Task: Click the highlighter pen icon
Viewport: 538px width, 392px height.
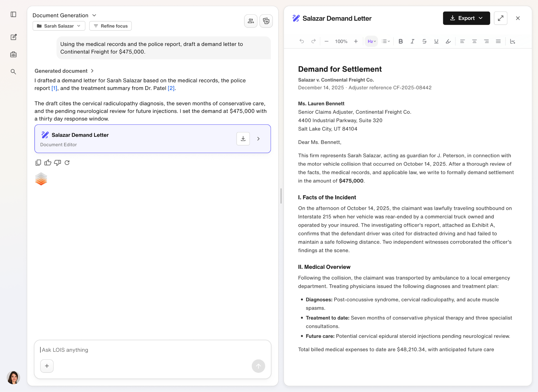Action: coord(448,41)
